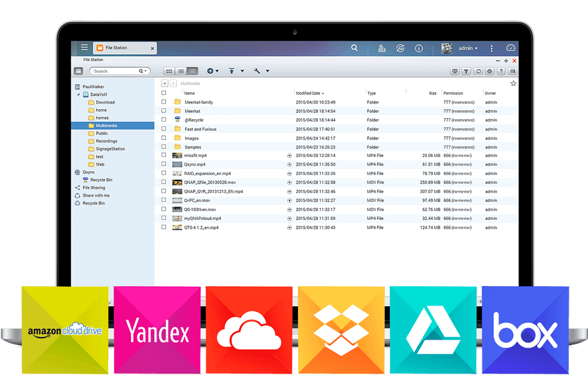
Task: Tick the checkbox for missfit.mp4
Action: click(x=164, y=155)
